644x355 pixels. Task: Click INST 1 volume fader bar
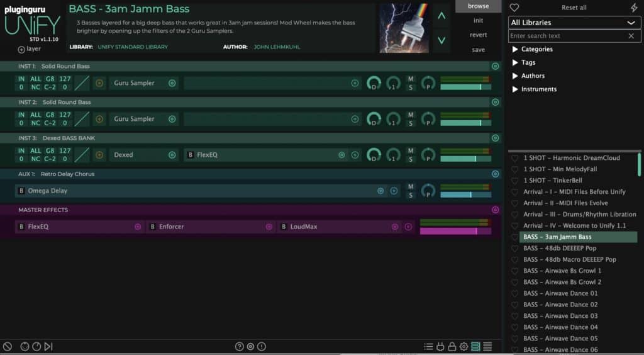(x=466, y=87)
